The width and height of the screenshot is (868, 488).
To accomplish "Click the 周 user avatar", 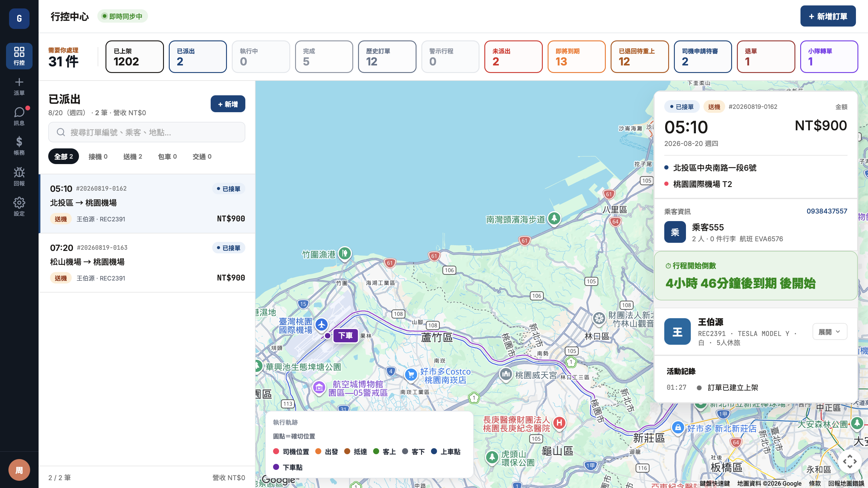I will (19, 470).
